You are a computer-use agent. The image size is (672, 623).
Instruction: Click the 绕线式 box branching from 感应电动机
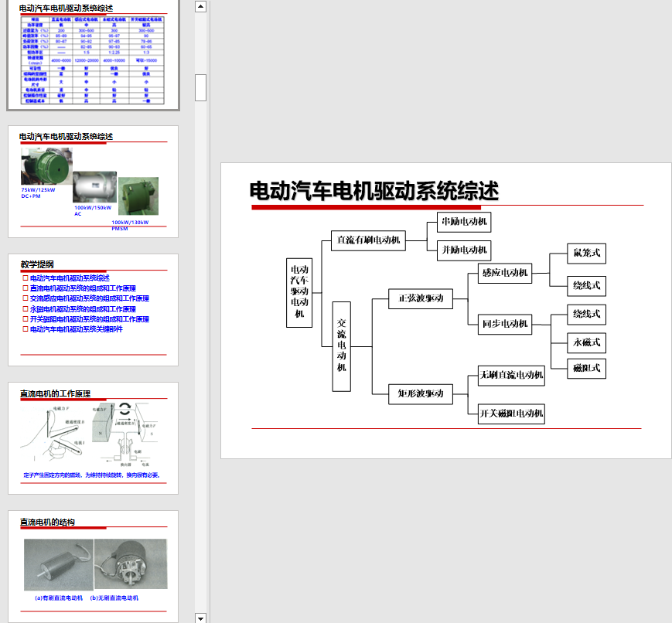coord(587,286)
